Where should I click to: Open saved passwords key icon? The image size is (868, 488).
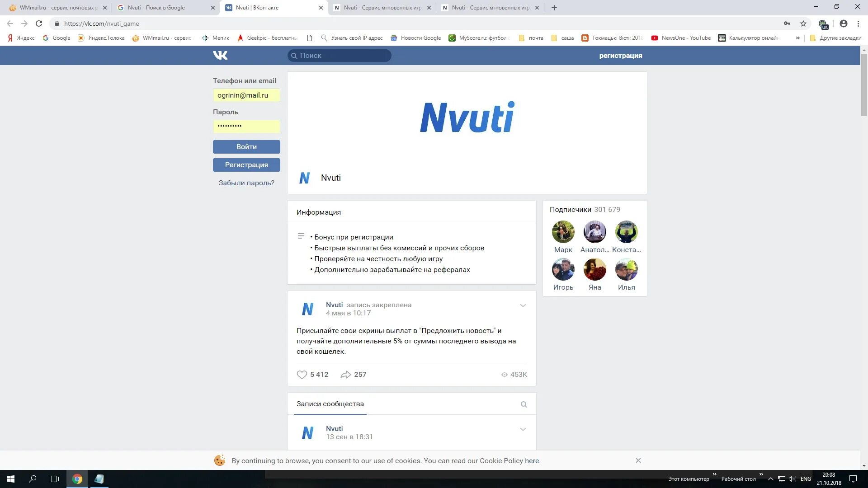click(x=787, y=23)
